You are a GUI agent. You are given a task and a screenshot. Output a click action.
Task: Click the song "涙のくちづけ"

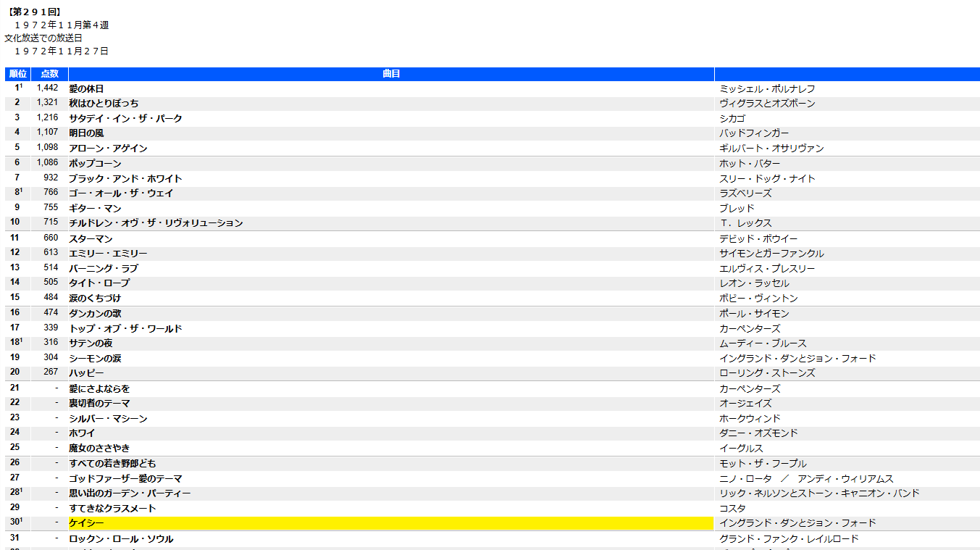[95, 299]
